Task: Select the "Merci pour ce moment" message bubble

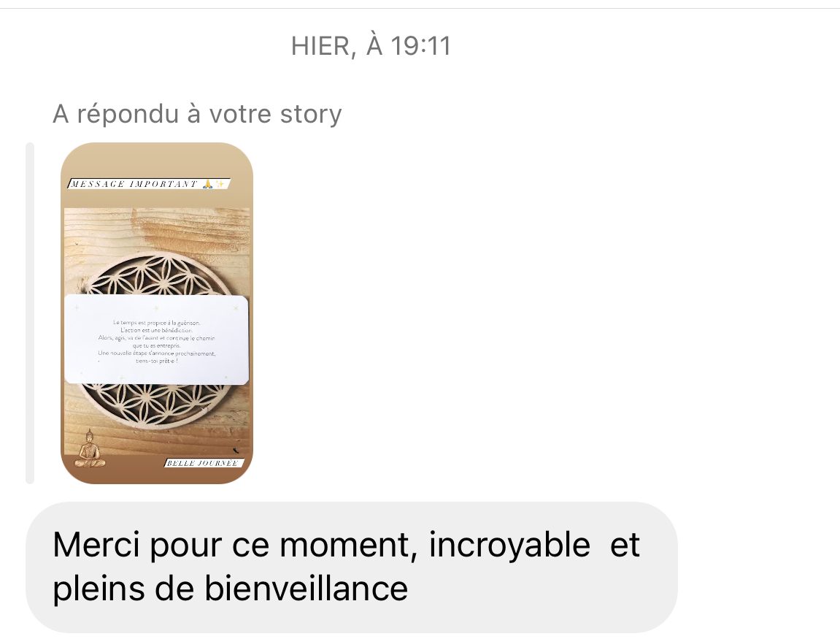Action: tap(352, 567)
